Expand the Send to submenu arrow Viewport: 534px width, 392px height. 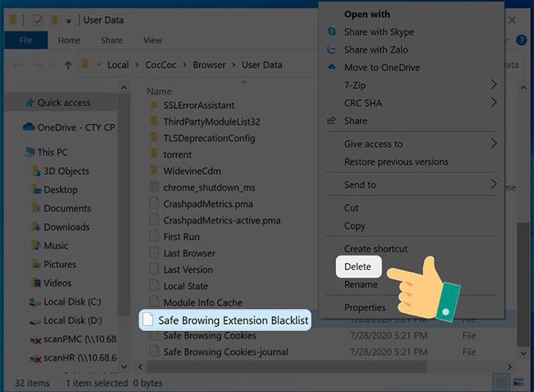[x=493, y=184]
